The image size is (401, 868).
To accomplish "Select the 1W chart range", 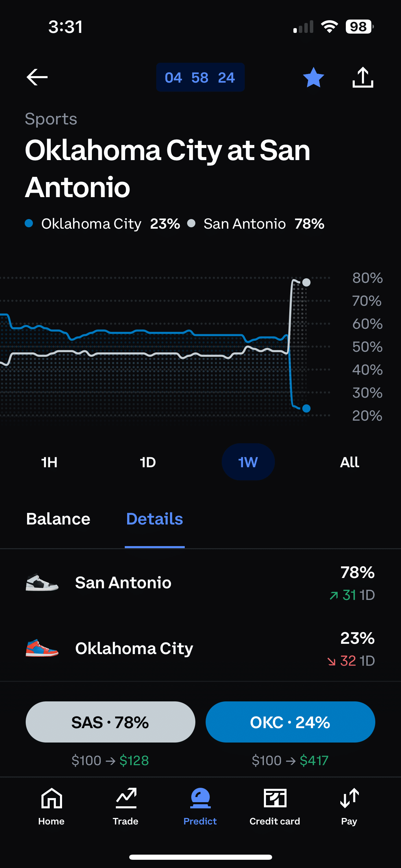I will 248,462.
